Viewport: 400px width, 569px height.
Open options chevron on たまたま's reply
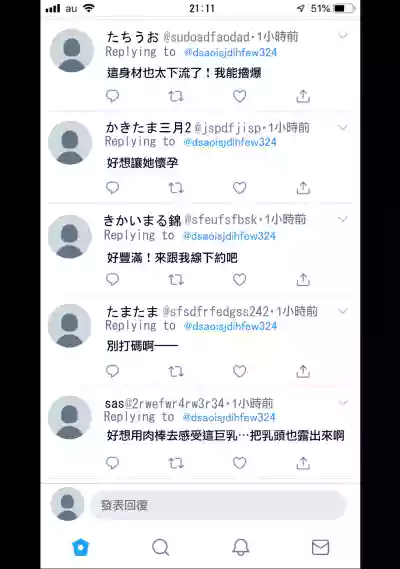pyautogui.click(x=343, y=311)
